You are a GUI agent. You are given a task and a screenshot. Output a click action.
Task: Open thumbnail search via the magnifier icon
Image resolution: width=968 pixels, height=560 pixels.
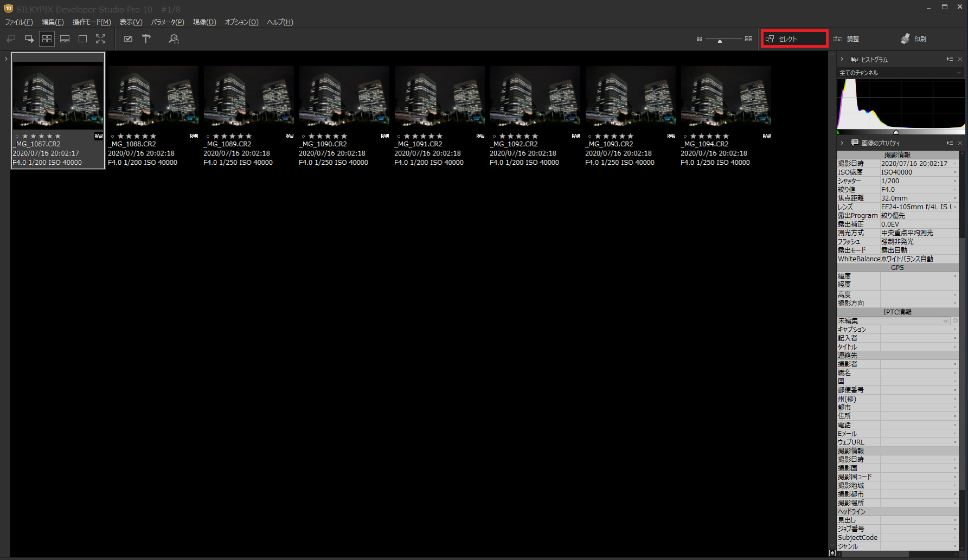[174, 39]
